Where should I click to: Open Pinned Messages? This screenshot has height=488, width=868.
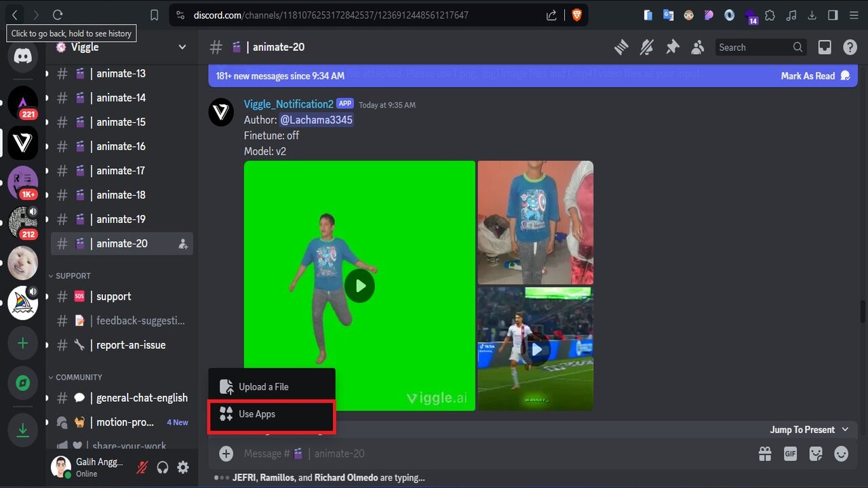click(x=672, y=47)
